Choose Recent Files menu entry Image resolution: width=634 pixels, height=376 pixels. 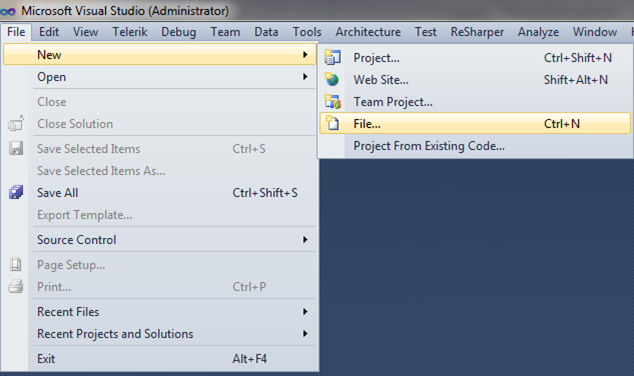(x=159, y=312)
